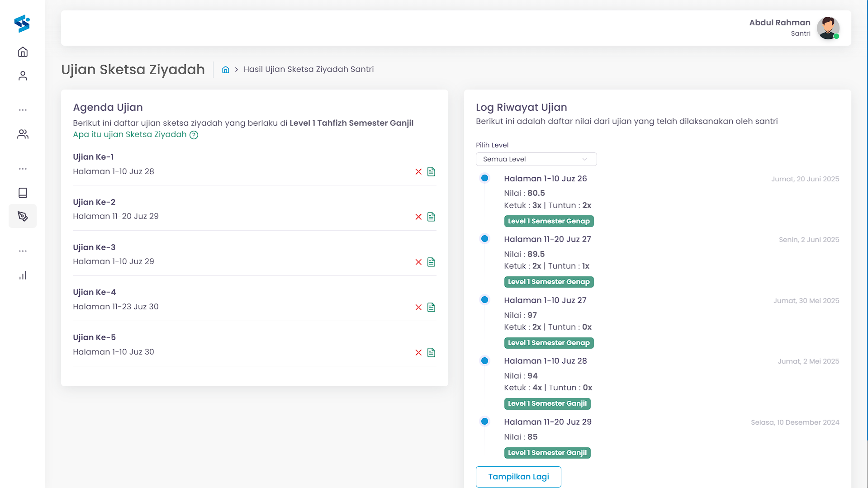This screenshot has width=868, height=488.
Task: Click the app logo at top left
Action: [x=23, y=24]
